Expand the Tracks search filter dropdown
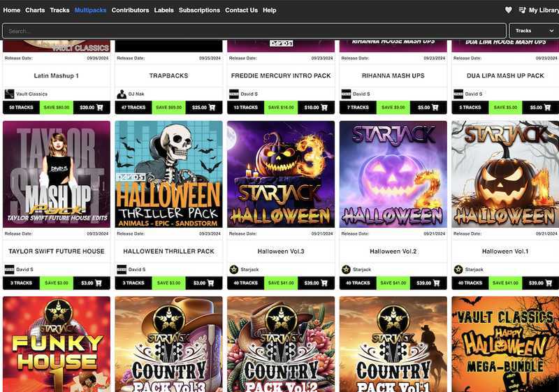Image resolution: width=559 pixels, height=392 pixels. click(534, 31)
